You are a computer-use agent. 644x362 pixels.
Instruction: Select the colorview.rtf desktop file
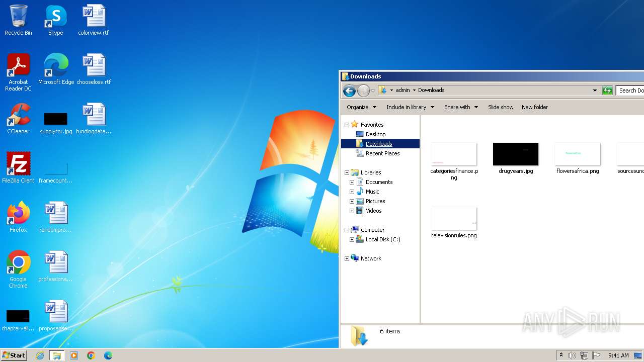[x=94, y=20]
